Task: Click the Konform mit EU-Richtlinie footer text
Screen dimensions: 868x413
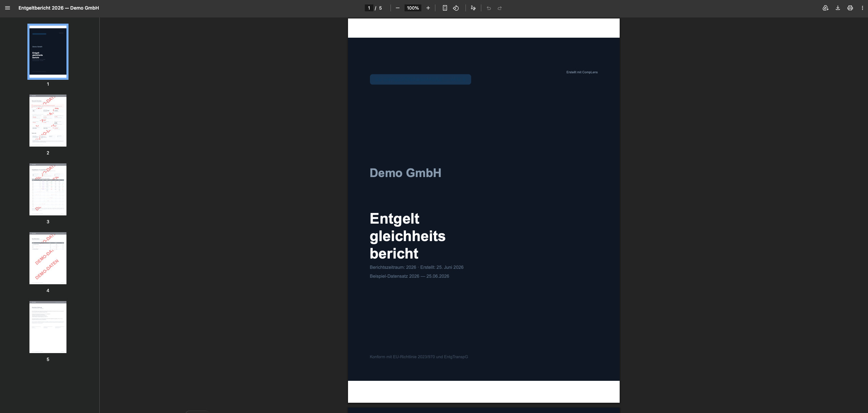Action: [419, 357]
